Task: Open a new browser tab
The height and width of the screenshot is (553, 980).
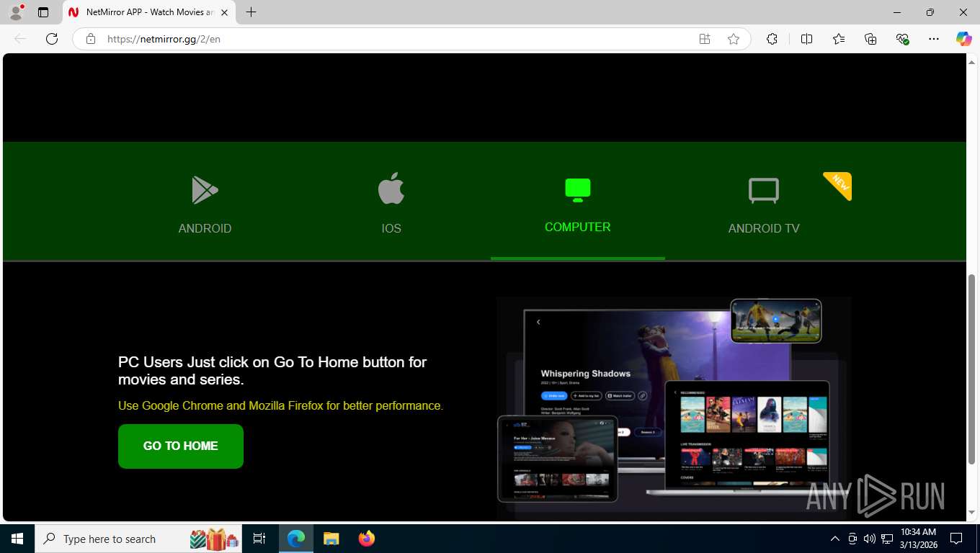Action: tap(251, 12)
